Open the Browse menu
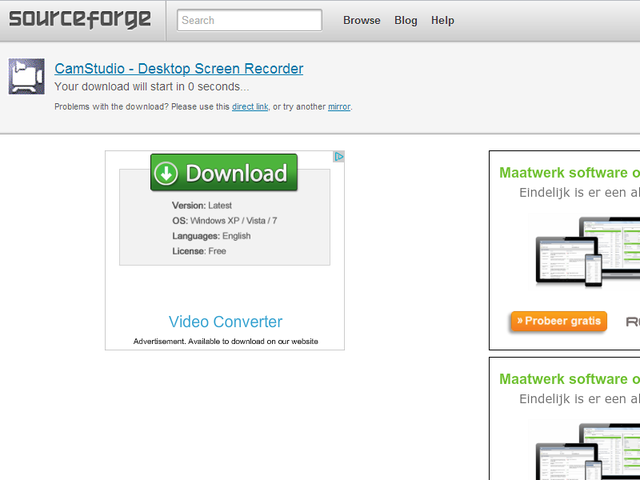The image size is (640, 480). 362,20
